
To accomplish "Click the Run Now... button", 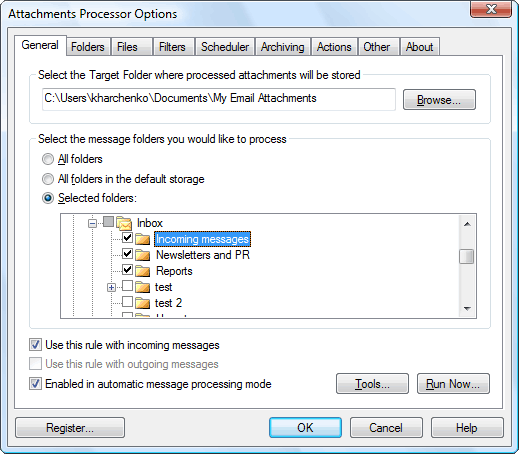I will click(x=453, y=384).
